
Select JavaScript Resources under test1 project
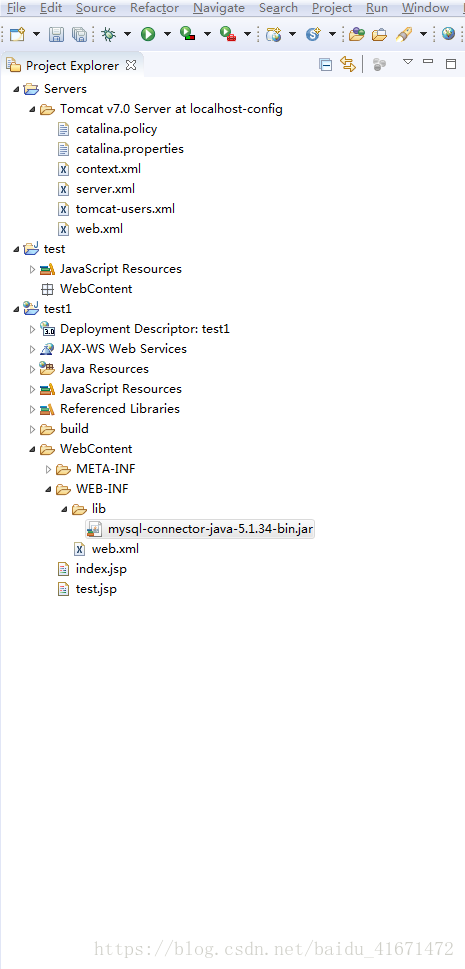click(121, 389)
